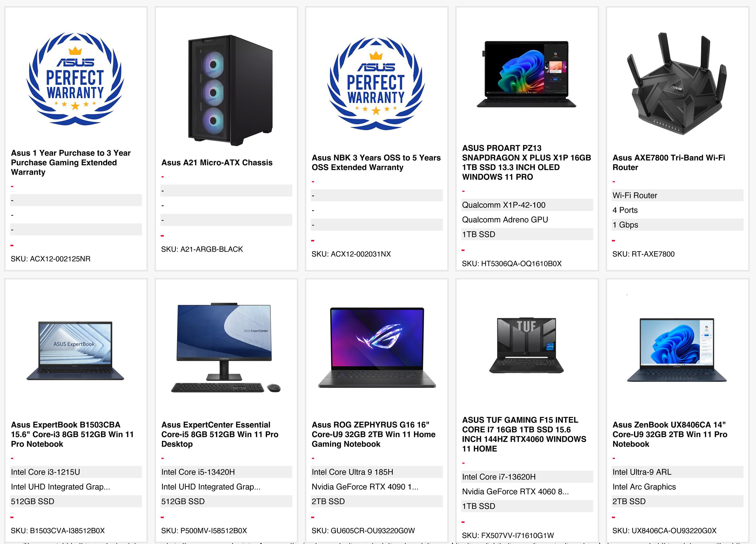Click the AXE7800 Tri-Band router picture
The width and height of the screenshot is (756, 544).
tap(677, 84)
